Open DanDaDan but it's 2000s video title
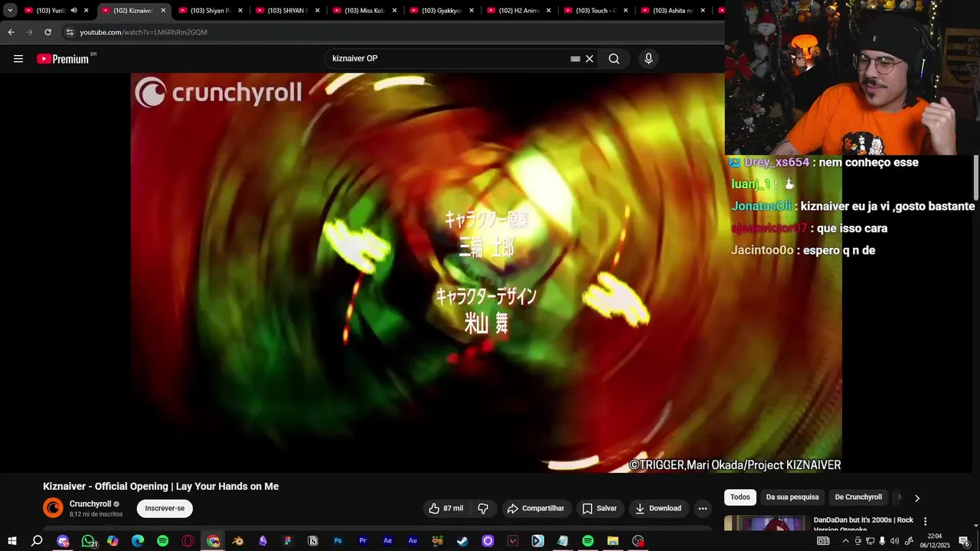980x551 pixels. (864, 524)
